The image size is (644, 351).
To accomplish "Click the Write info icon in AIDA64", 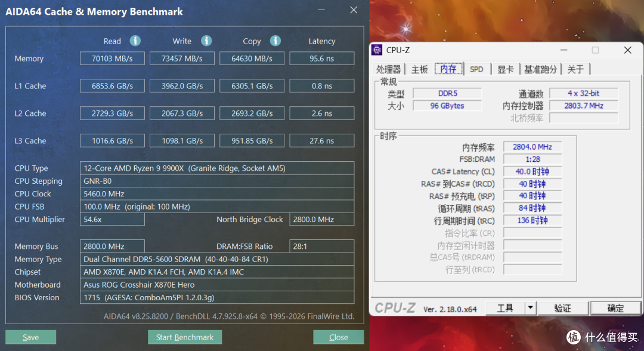I will coord(206,41).
